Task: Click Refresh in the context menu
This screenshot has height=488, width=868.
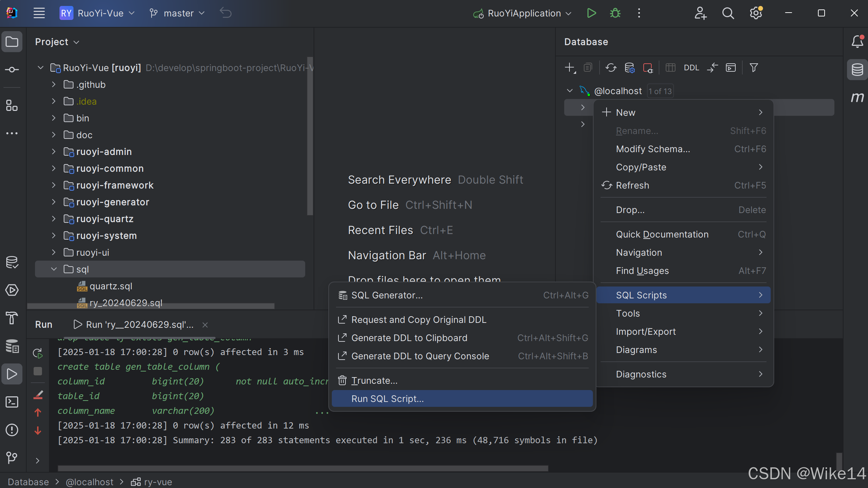Action: 684,185
